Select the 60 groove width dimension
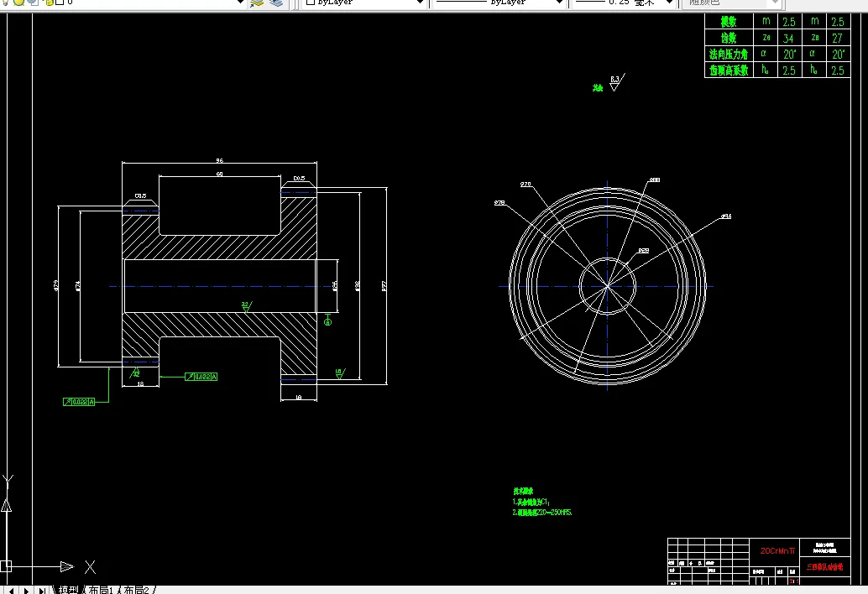Viewport: 868px width, 594px height. [220, 175]
